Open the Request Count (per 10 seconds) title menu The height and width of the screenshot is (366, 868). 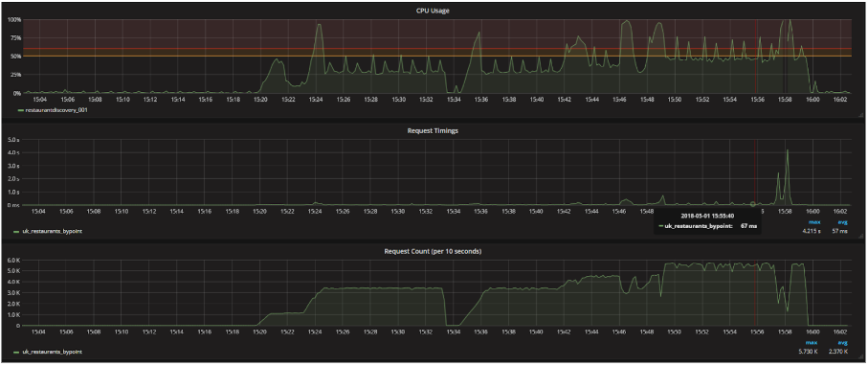click(x=433, y=251)
